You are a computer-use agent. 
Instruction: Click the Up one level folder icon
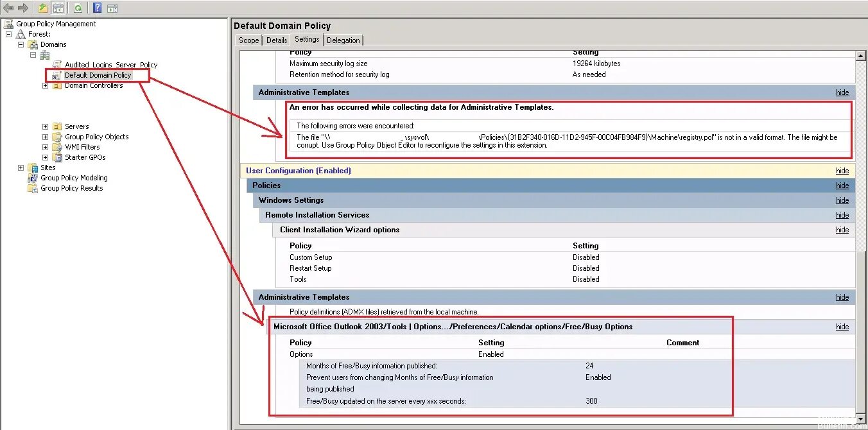43,8
